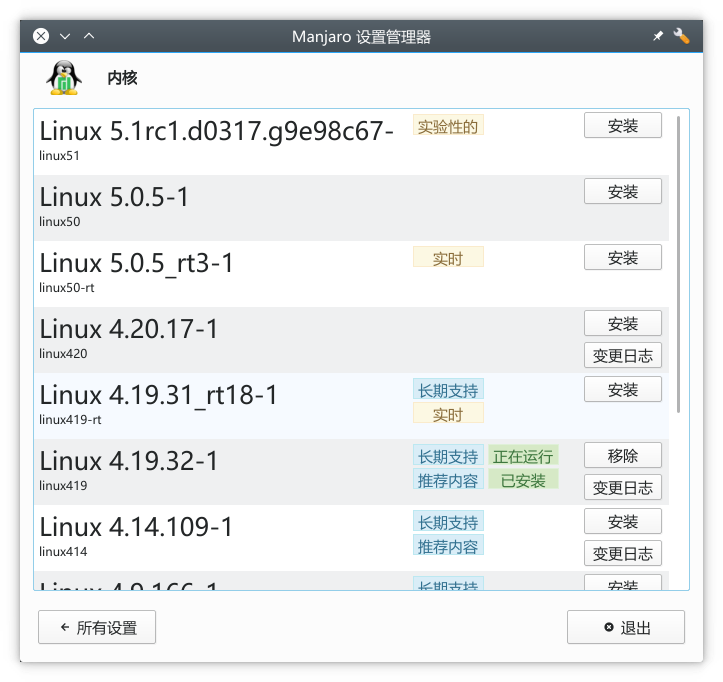Click the linux419-rt package name
The width and height of the screenshot is (723, 682).
70,420
